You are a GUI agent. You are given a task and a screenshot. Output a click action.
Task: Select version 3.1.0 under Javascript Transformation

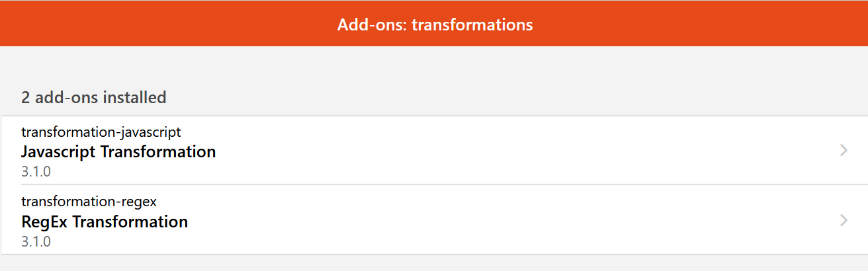[36, 173]
